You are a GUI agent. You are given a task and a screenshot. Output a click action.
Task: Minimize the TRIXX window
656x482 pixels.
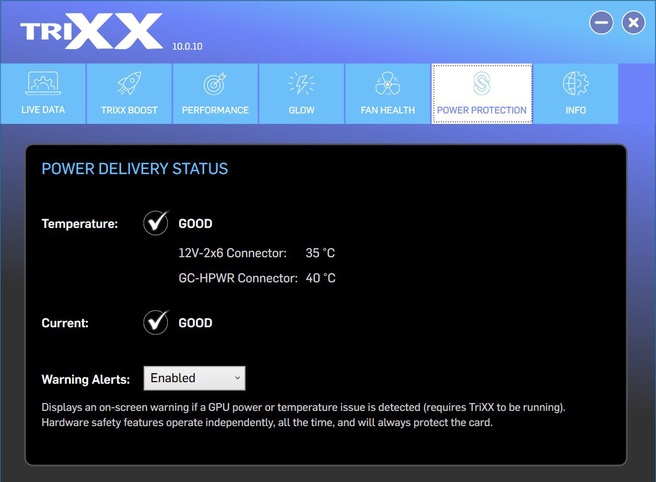[601, 23]
